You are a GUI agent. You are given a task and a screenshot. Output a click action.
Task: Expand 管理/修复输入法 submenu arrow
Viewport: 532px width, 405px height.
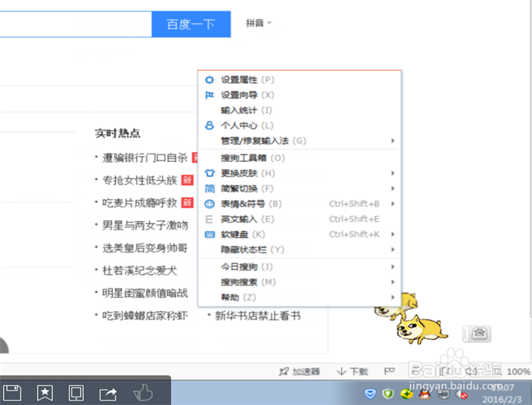pos(393,141)
